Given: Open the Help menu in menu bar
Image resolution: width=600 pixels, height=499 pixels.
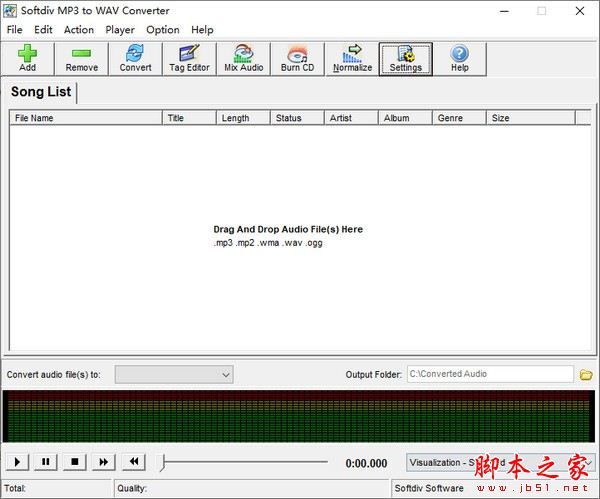Looking at the screenshot, I should point(202,30).
